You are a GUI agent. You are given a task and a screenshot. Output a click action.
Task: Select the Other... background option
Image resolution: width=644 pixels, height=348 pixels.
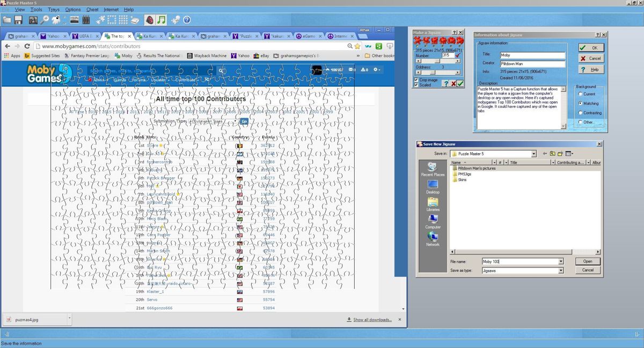(580, 122)
